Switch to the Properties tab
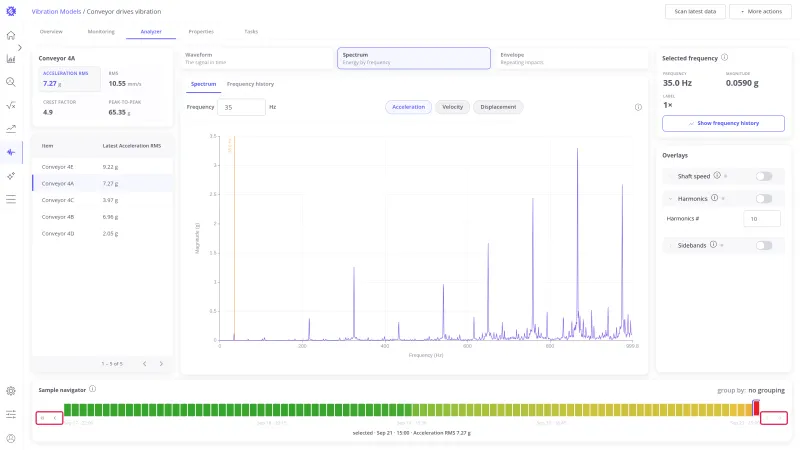 coord(201,32)
